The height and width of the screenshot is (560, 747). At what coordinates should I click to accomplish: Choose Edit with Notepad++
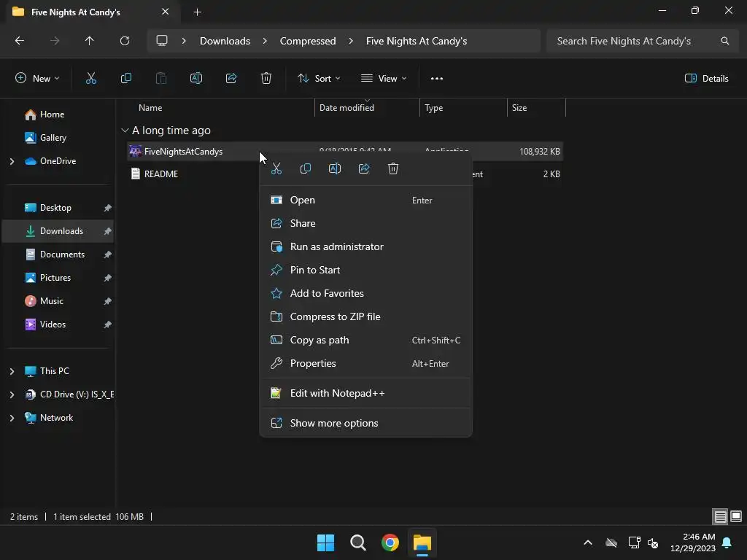click(366, 393)
